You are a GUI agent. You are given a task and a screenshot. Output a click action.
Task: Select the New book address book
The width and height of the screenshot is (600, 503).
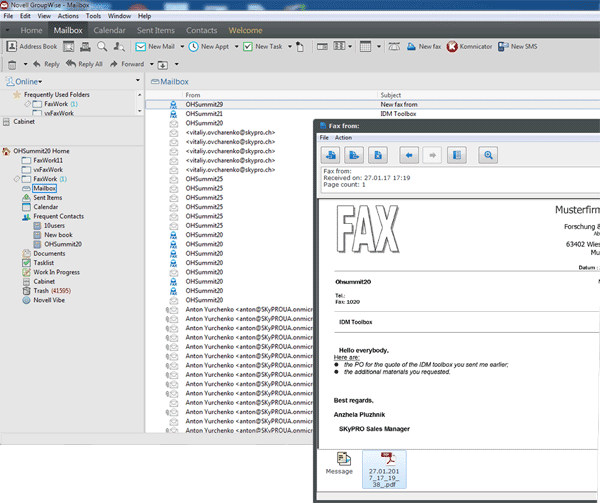coord(58,235)
